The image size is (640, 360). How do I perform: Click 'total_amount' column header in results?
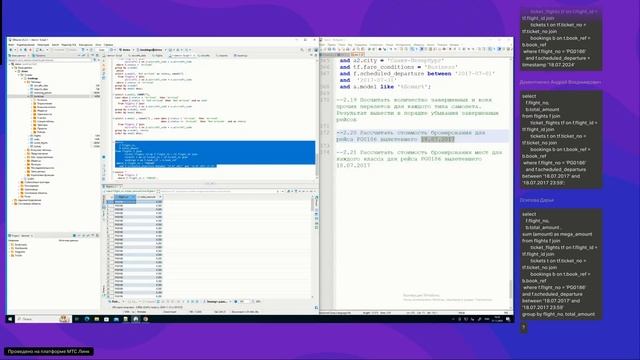(149, 197)
